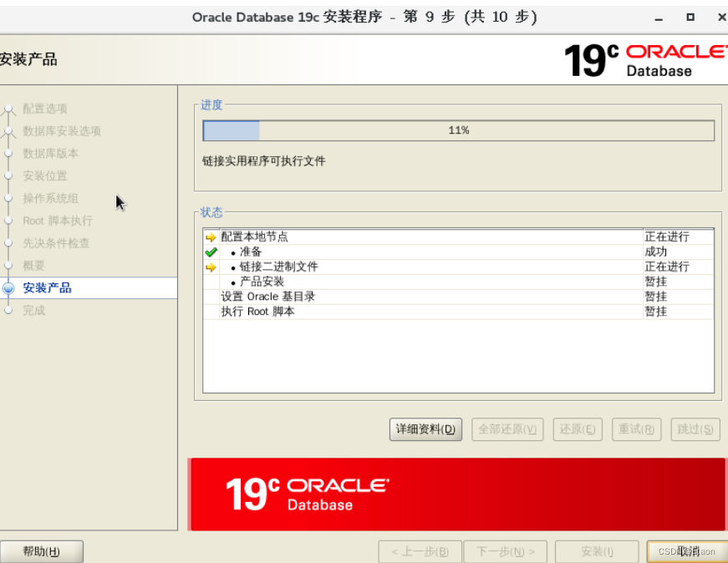The height and width of the screenshot is (563, 728).
Task: Click the 设置 Oracle 基目录 row
Action: pos(458,297)
